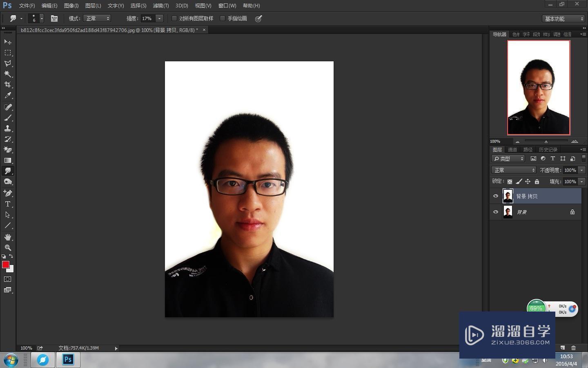This screenshot has height=368, width=588.
Task: Select the Horizontal Type tool
Action: [7, 204]
